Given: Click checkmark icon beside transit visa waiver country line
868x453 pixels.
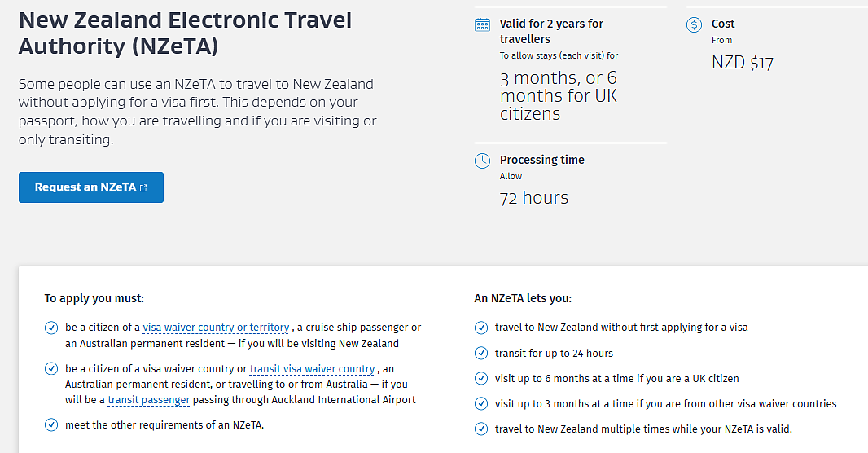Looking at the screenshot, I should [51, 369].
